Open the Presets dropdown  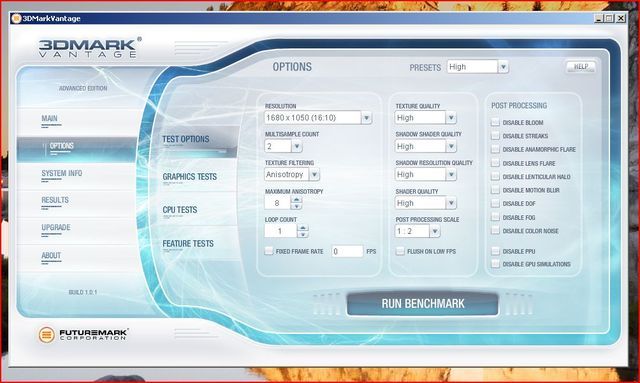[x=503, y=67]
